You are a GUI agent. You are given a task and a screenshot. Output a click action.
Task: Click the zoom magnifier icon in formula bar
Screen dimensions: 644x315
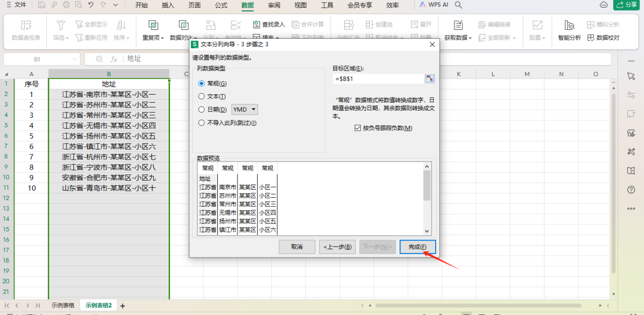pos(99,59)
